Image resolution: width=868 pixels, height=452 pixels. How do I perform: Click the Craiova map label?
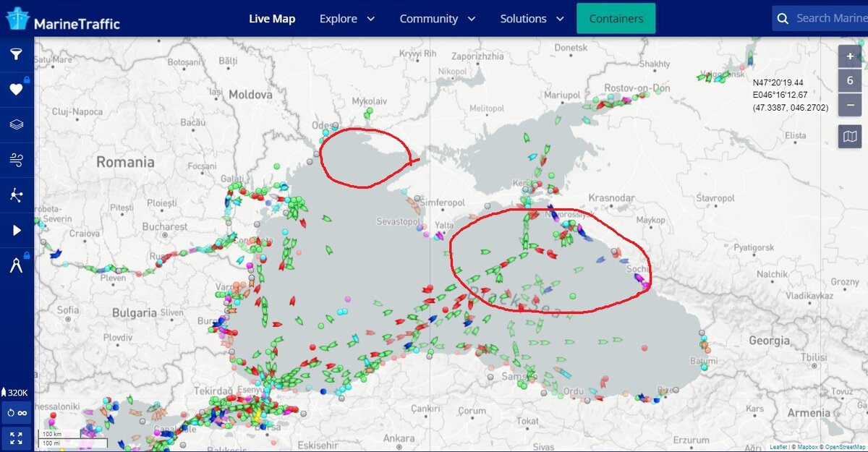coord(85,234)
